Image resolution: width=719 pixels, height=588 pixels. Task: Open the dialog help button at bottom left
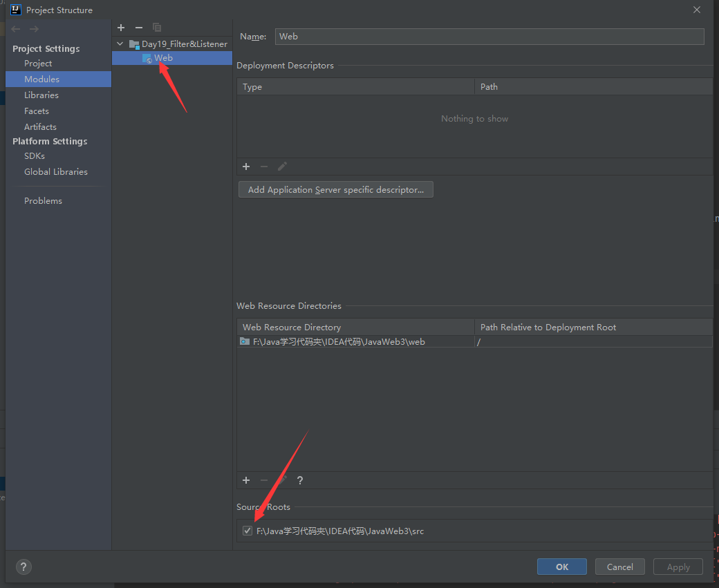coord(24,567)
